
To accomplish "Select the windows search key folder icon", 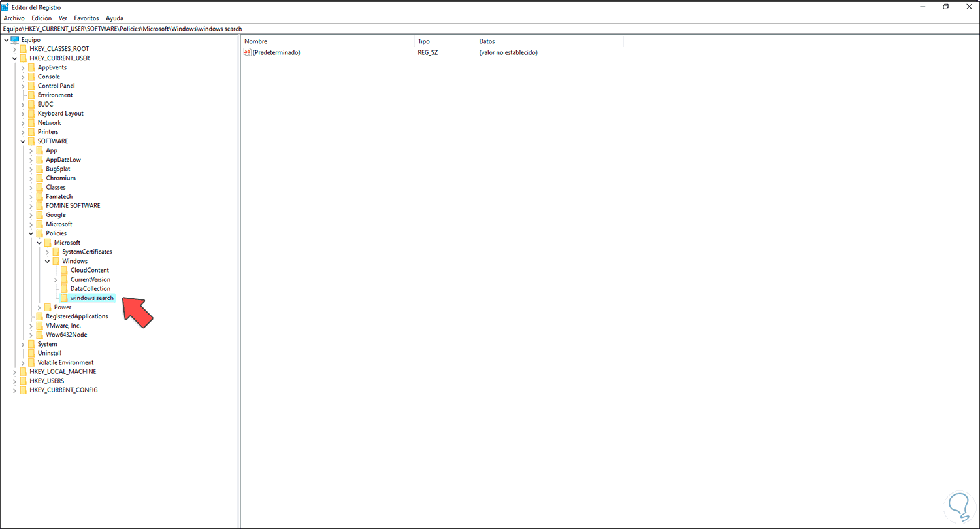I will point(65,298).
